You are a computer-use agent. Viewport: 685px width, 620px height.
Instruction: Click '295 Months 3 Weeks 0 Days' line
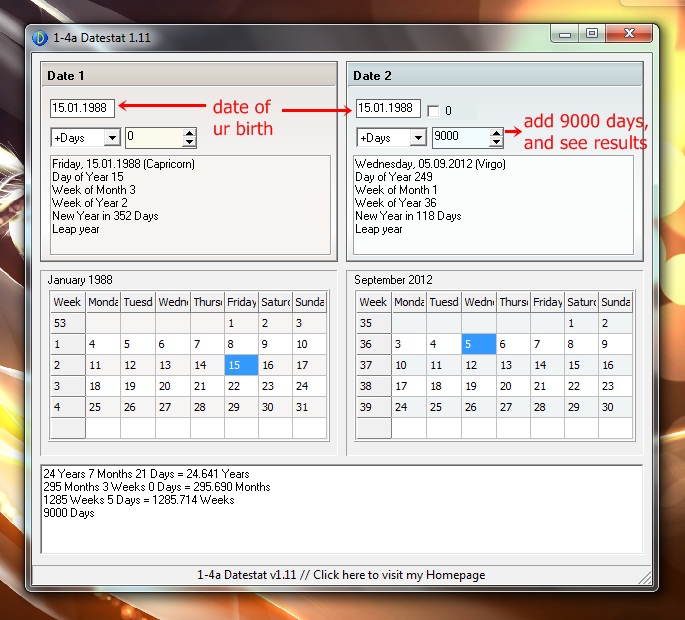pyautogui.click(x=157, y=487)
